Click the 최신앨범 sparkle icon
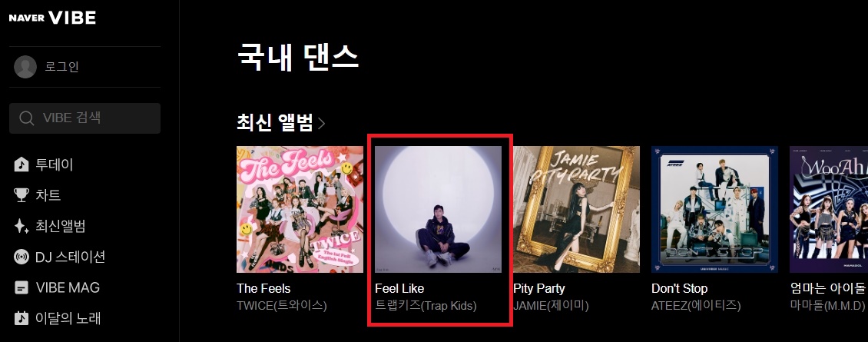Image resolution: width=868 pixels, height=342 pixels. coord(21,226)
